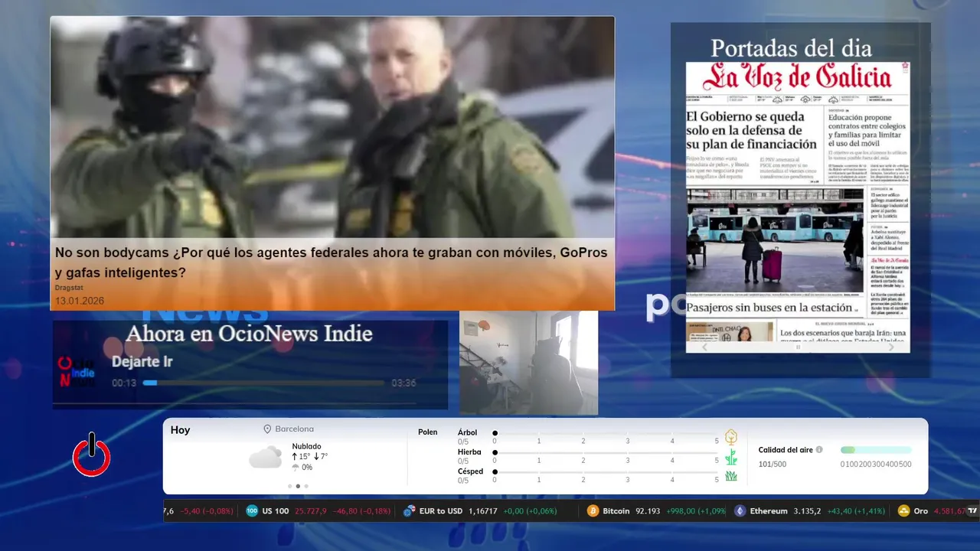Click the Barcelona location pin icon
The image size is (980, 551).
tap(267, 429)
